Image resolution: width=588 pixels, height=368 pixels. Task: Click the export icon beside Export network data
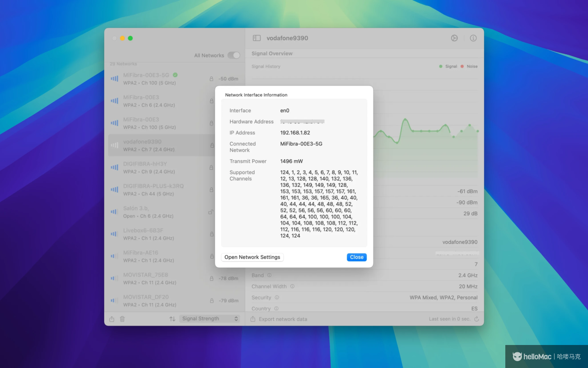(x=253, y=319)
